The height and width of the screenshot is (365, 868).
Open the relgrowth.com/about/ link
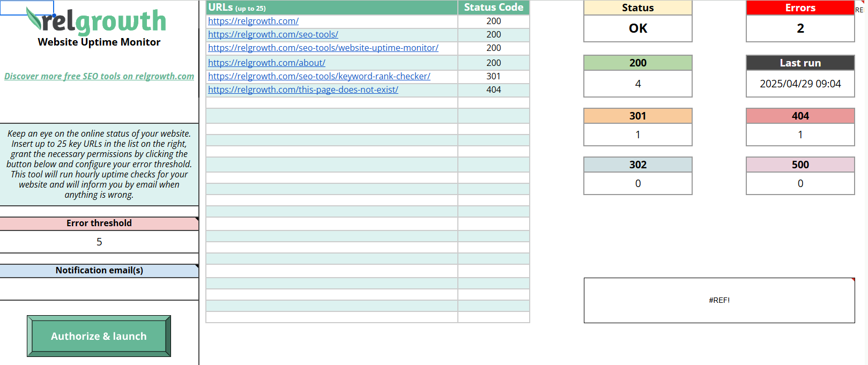(x=266, y=63)
